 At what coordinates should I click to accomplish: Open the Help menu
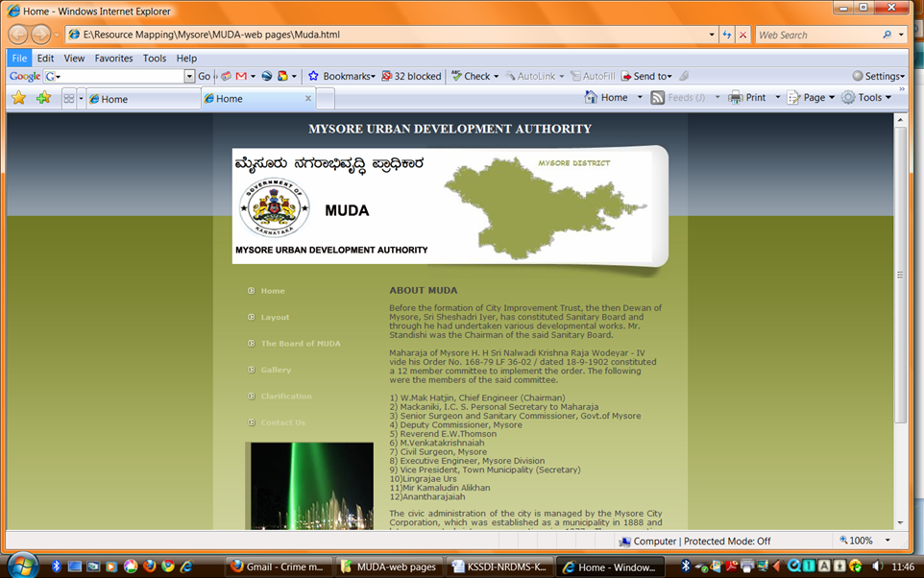click(186, 58)
